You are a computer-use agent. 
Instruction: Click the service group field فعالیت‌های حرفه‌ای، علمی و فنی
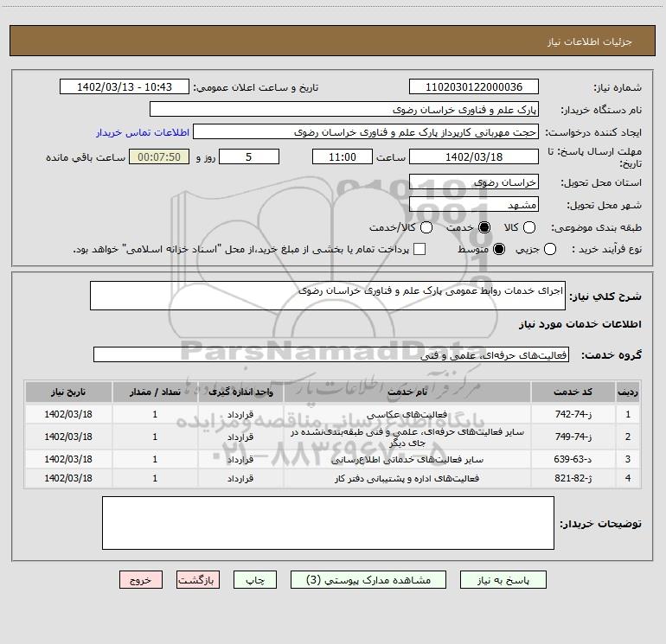[331, 354]
